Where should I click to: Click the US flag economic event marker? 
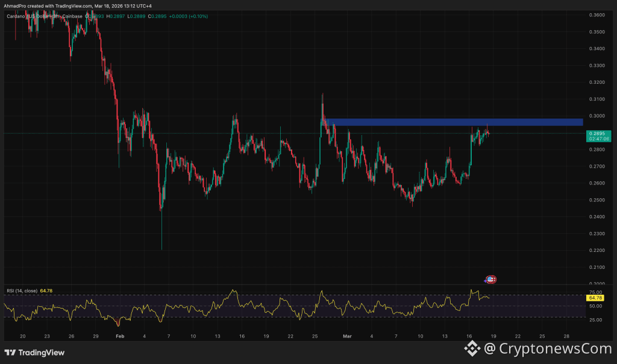point(491,279)
